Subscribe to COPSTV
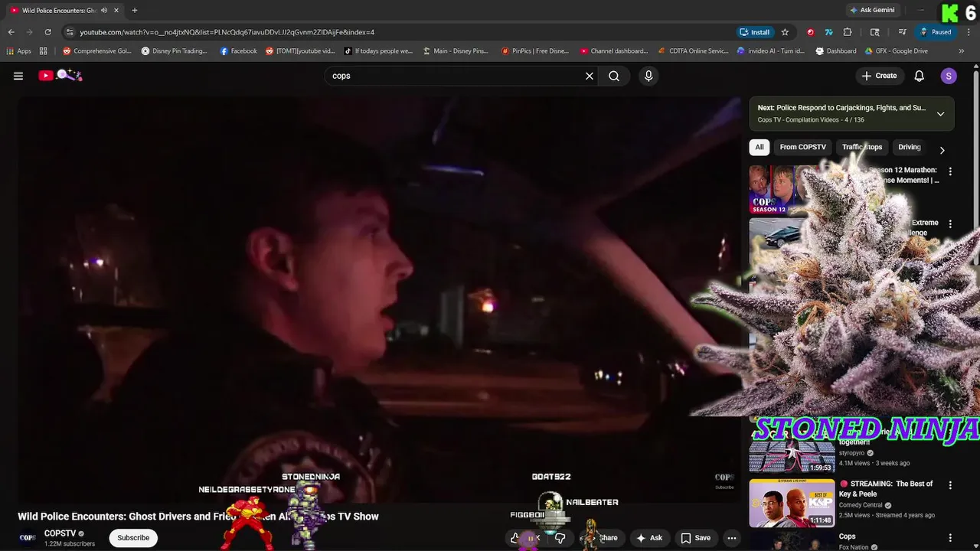The height and width of the screenshot is (551, 980). click(x=133, y=538)
